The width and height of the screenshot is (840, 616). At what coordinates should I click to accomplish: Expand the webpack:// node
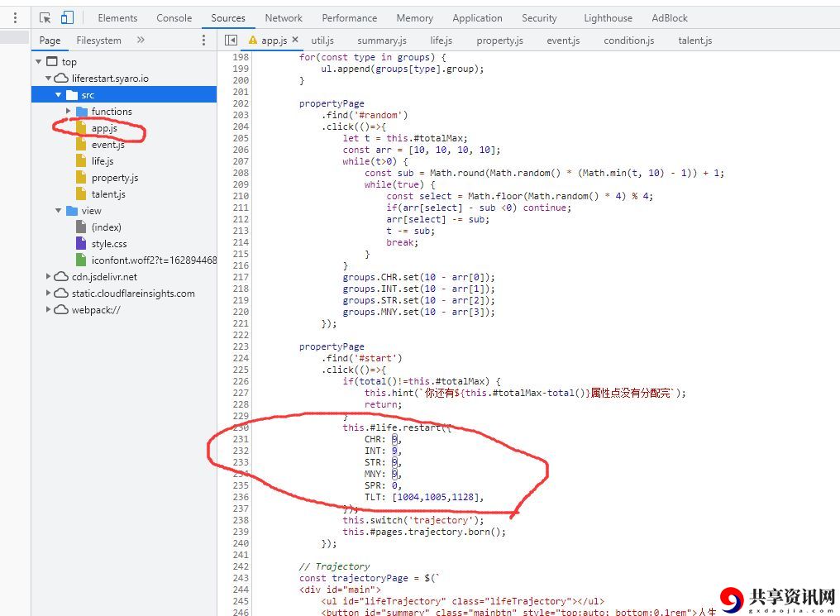coord(48,309)
